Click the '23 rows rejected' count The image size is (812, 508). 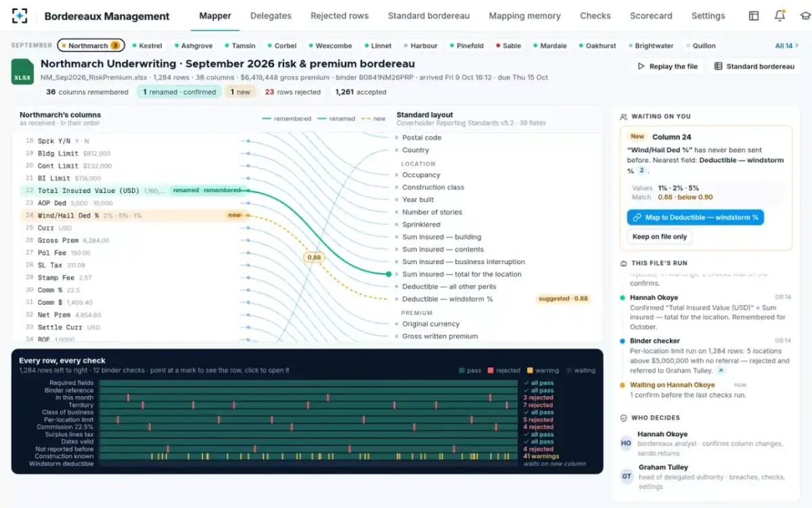292,92
